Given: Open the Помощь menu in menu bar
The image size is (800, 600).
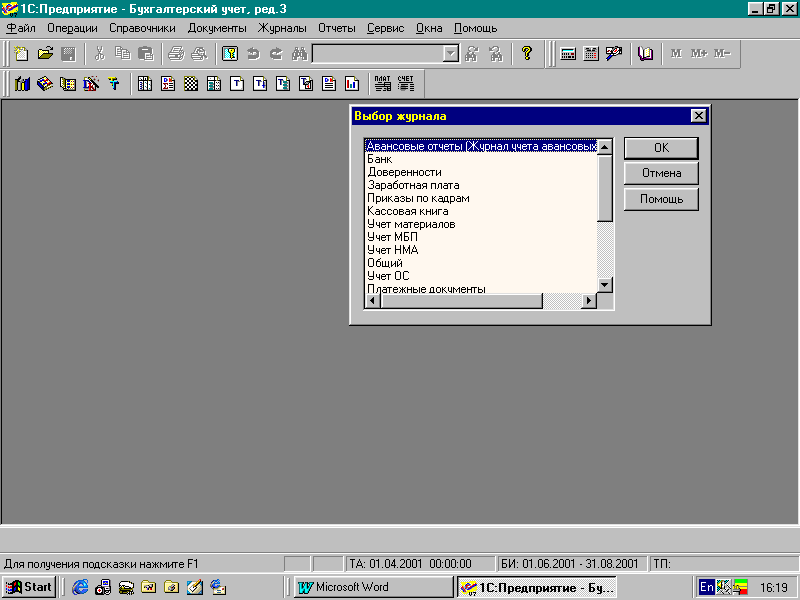Looking at the screenshot, I should [x=476, y=28].
